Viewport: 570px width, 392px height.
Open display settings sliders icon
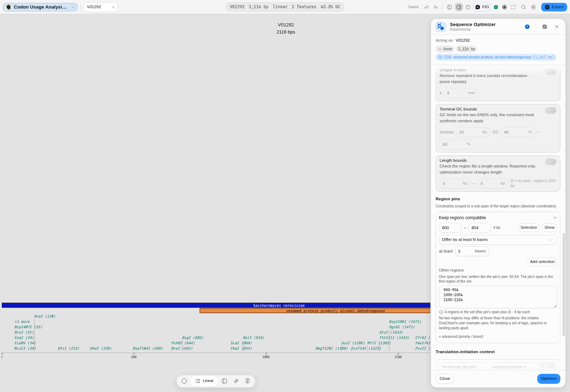248,381
